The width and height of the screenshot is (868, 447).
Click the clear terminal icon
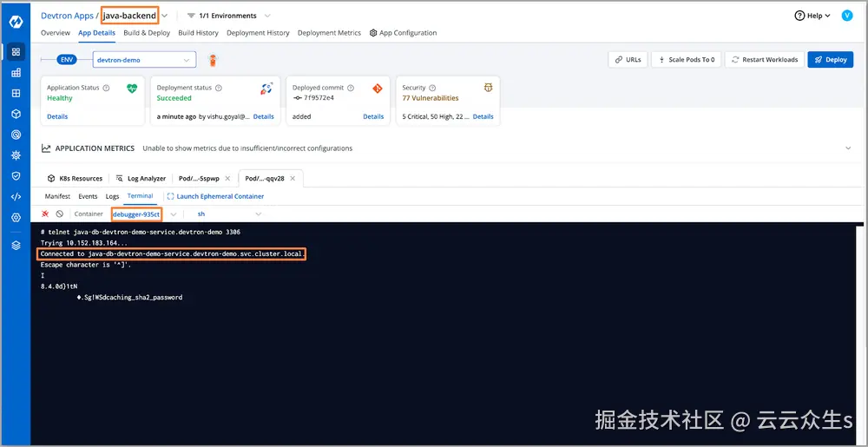[x=60, y=214]
